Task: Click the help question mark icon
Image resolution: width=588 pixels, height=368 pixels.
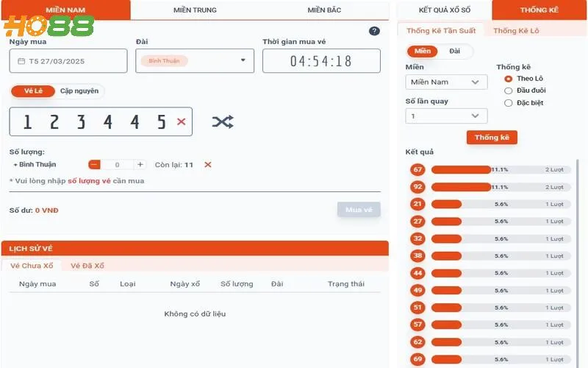Action: click(x=374, y=31)
